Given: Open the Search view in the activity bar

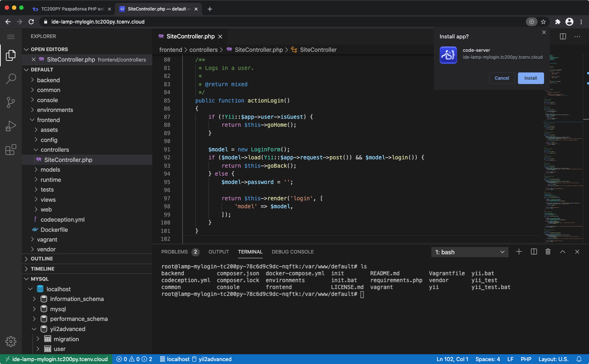Looking at the screenshot, I should pos(11,79).
